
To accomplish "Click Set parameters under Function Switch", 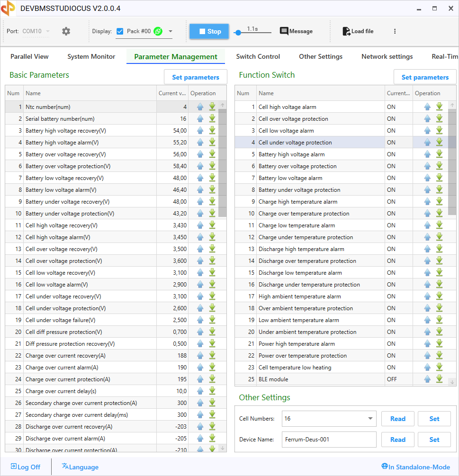I will click(424, 77).
